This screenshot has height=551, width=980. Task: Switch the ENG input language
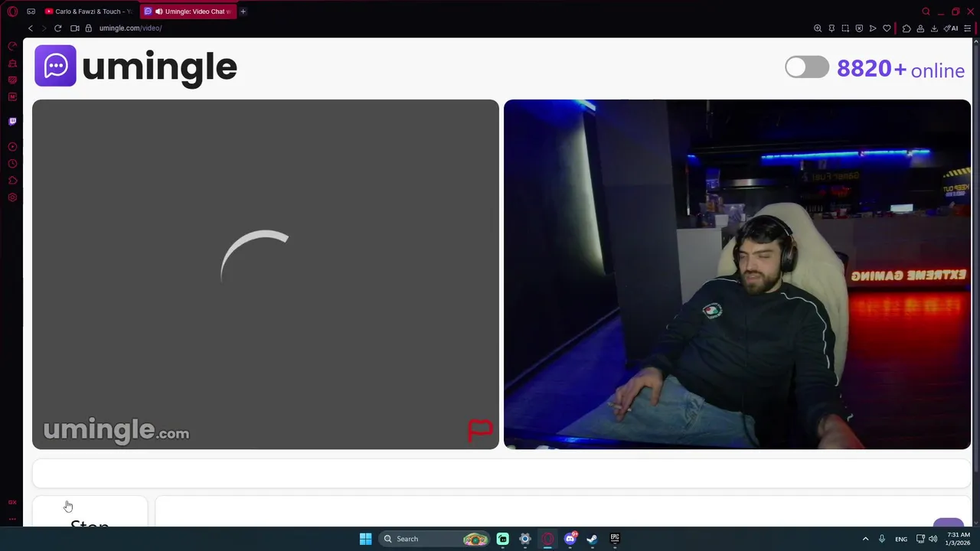pos(901,539)
